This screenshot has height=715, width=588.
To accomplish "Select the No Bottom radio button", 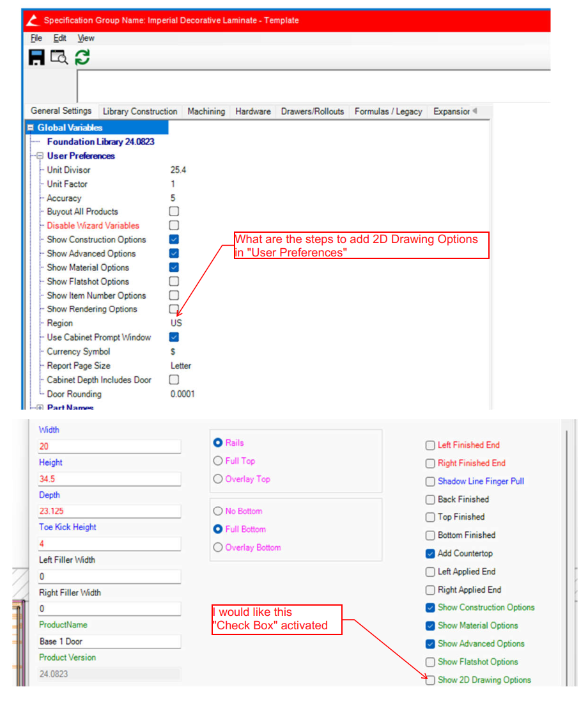I will [218, 511].
